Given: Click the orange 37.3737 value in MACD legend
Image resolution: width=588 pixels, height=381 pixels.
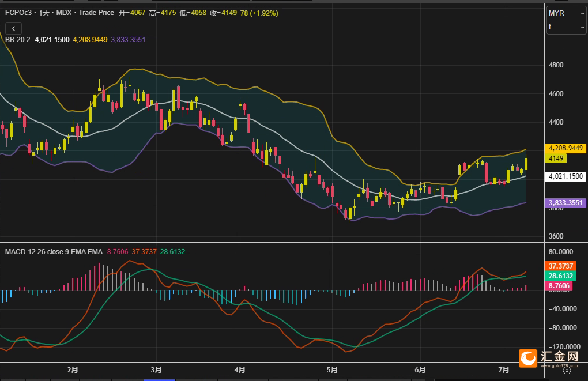Looking at the screenshot, I should [x=144, y=252].
